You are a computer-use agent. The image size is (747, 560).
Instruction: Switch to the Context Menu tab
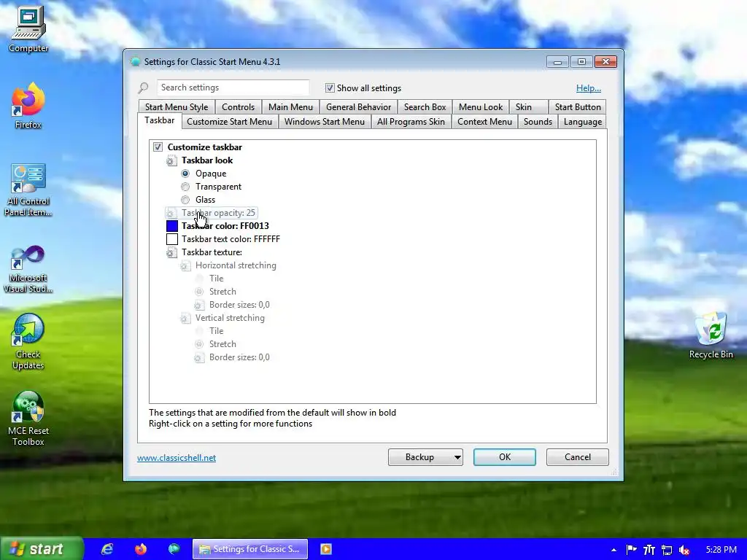point(484,122)
